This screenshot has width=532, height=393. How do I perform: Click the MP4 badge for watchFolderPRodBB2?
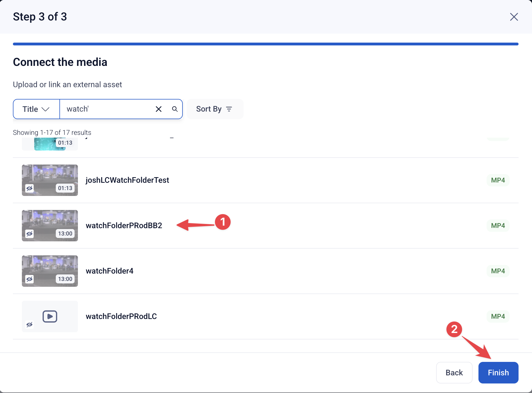498,226
